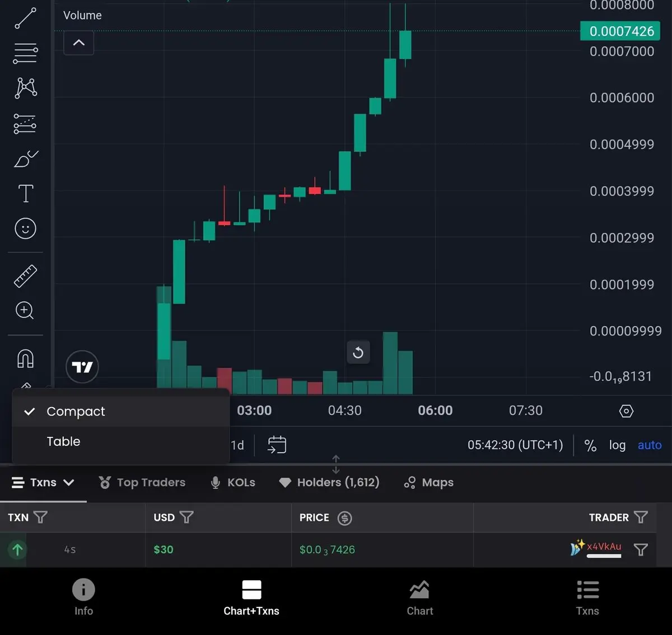Select the trend line drawing tool
672x635 pixels.
[25, 18]
